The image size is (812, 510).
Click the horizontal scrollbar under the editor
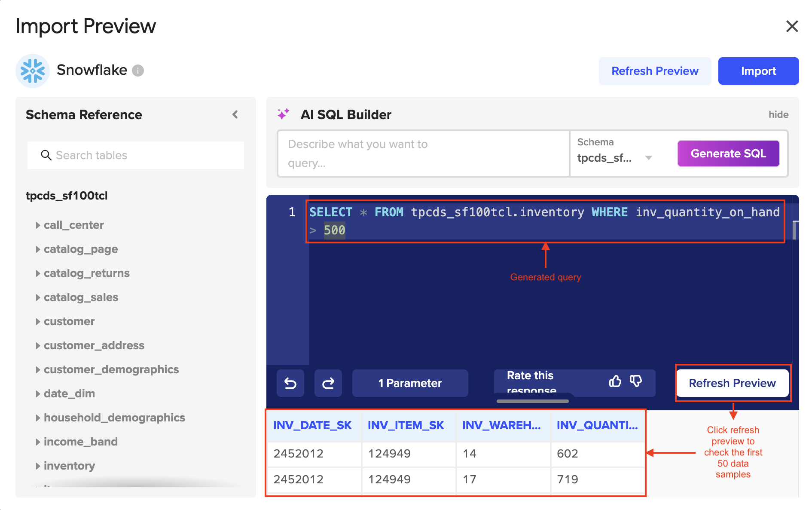532,401
